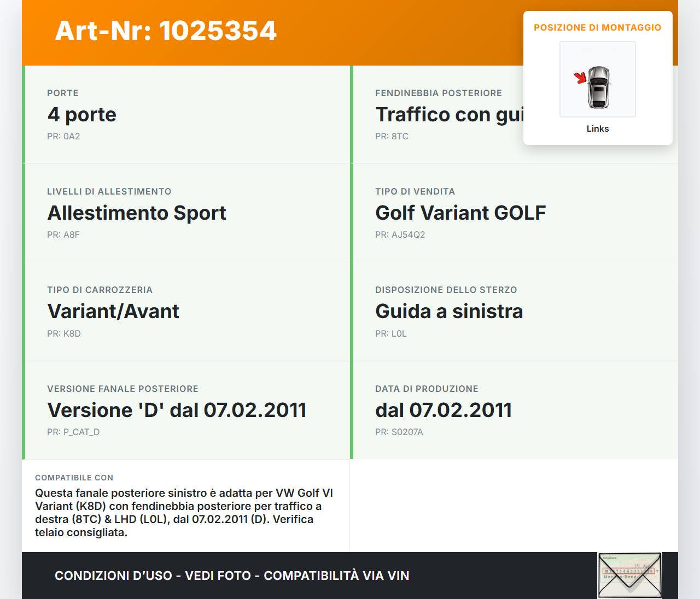
Task: Expand the VERSIONE FANALE POSTERIORE section
Action: [x=122, y=389]
